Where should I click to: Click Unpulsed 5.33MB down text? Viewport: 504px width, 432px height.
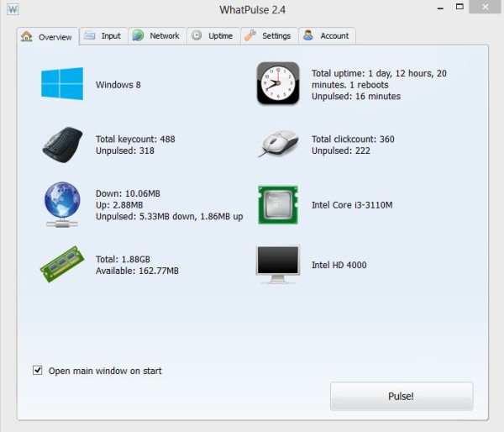tap(170, 217)
